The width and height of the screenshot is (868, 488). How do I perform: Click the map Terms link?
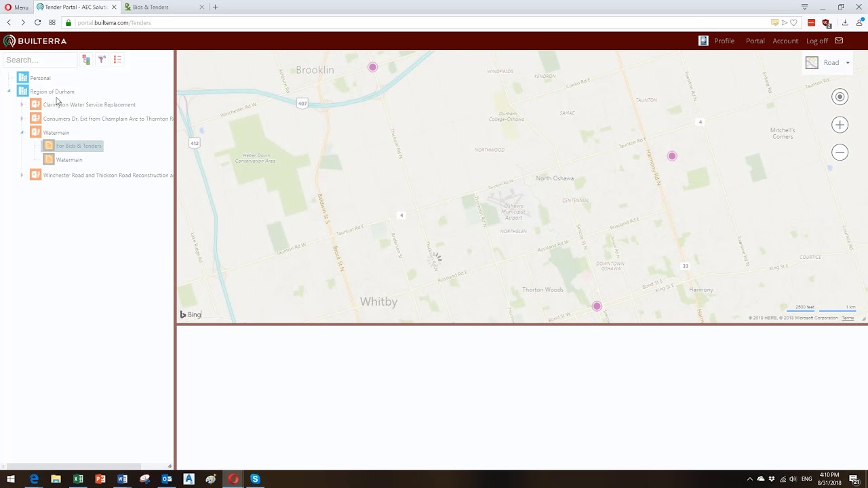pyautogui.click(x=848, y=318)
